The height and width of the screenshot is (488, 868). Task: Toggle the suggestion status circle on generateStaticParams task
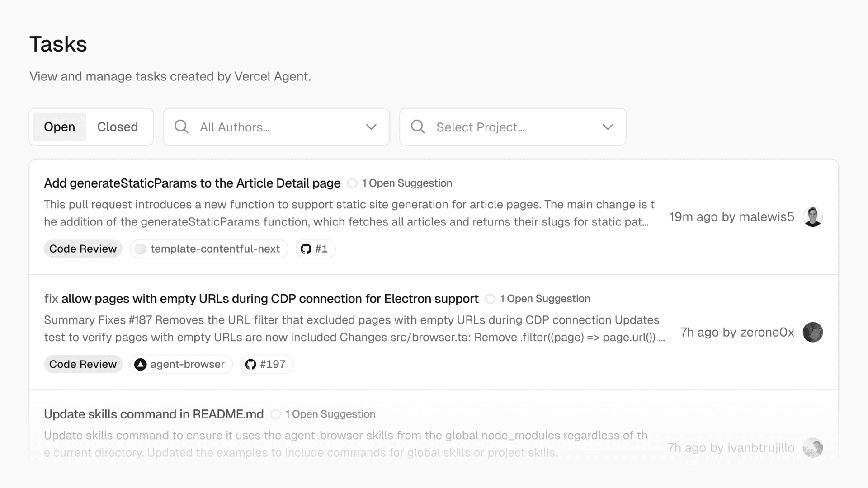[352, 183]
